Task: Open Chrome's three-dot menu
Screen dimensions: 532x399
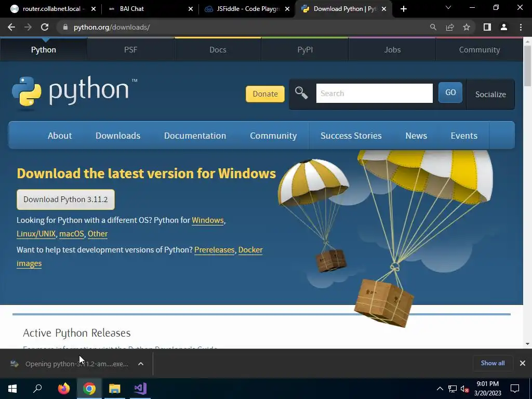Action: 521,27
